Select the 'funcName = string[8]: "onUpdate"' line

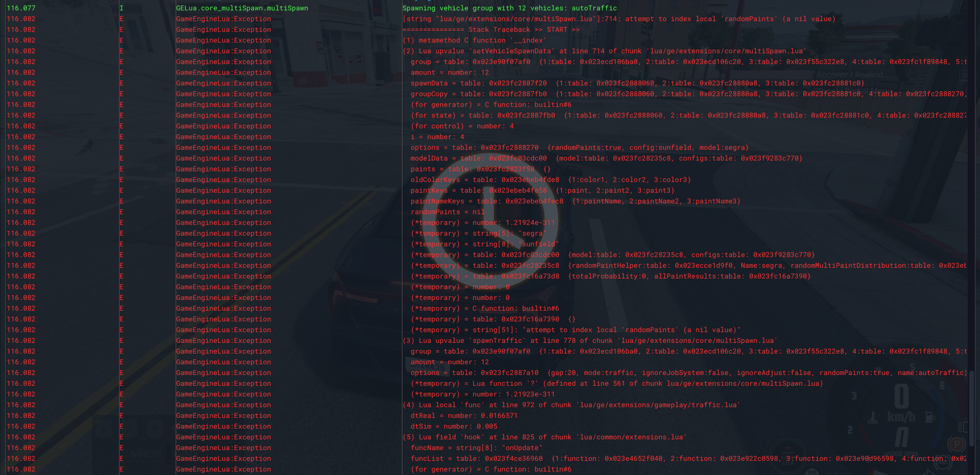point(476,447)
